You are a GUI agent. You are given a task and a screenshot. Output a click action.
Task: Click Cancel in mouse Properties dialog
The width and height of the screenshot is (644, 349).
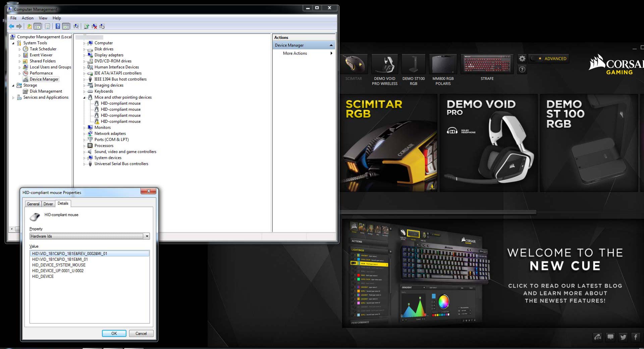point(141,333)
